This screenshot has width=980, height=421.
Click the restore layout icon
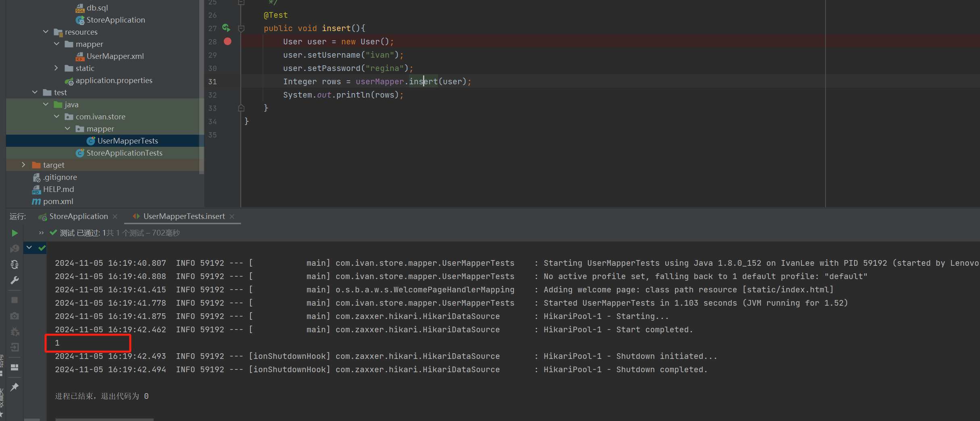(15, 367)
